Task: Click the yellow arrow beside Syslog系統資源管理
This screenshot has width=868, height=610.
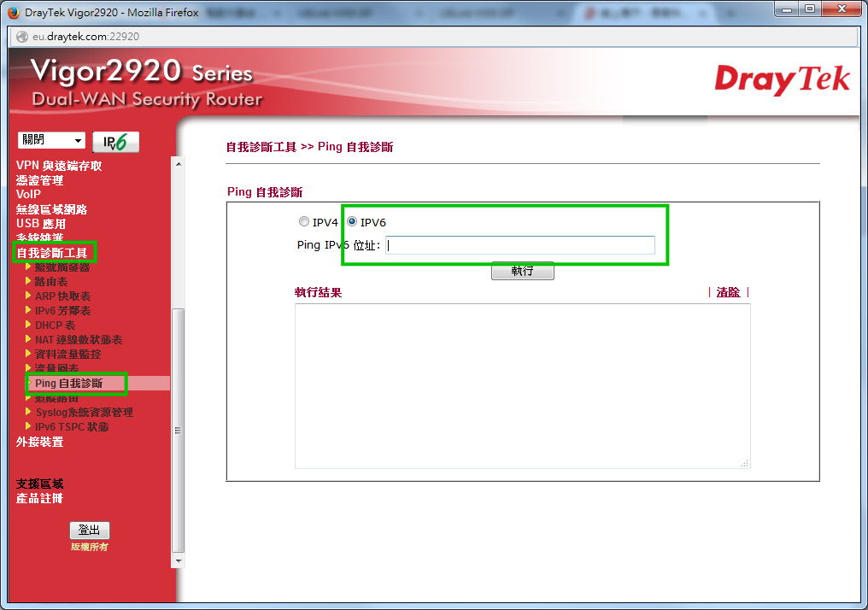Action: click(x=27, y=412)
